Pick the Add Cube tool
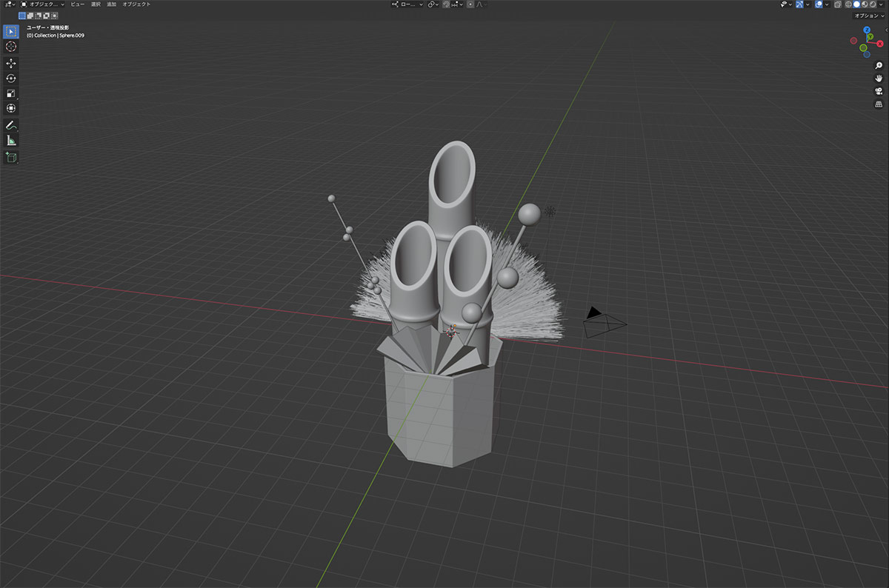 (11, 157)
